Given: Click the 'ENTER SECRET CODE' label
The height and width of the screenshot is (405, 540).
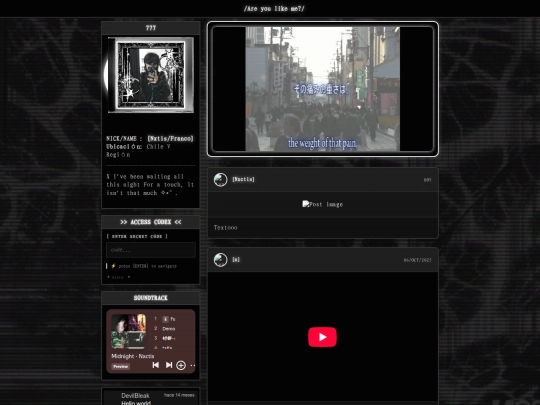Looking at the screenshot, I should [137, 236].
